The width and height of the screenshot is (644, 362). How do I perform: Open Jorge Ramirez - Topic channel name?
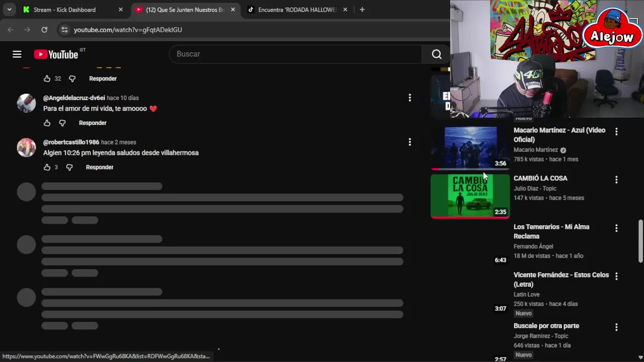coord(541,336)
